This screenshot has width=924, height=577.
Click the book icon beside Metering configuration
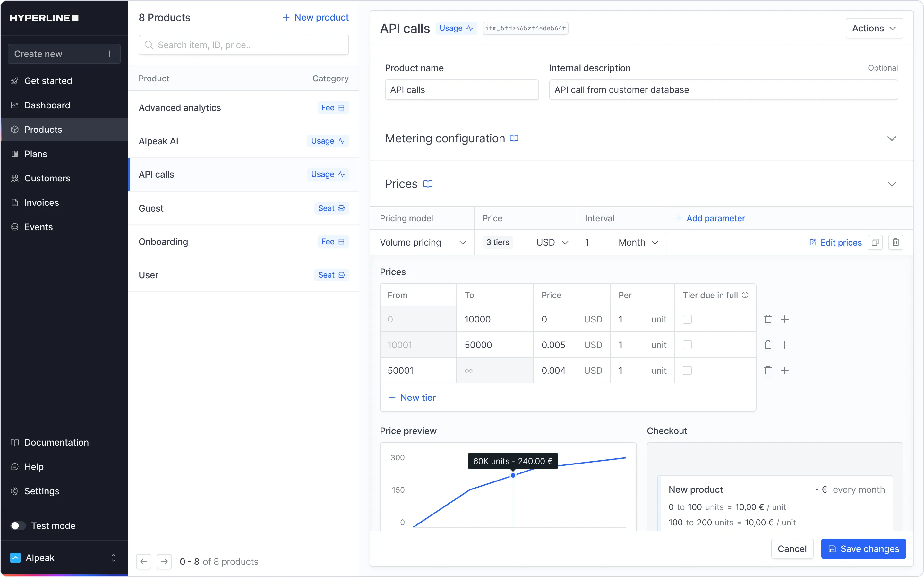tap(514, 138)
